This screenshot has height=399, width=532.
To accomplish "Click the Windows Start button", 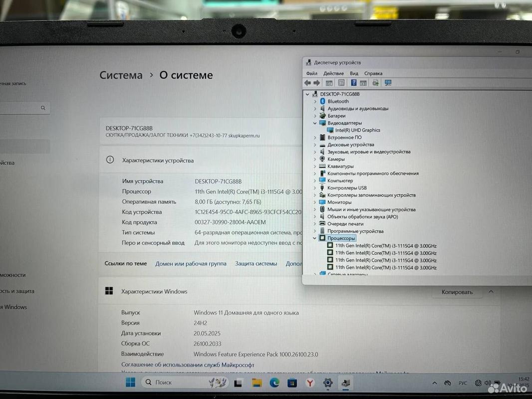I will (130, 383).
